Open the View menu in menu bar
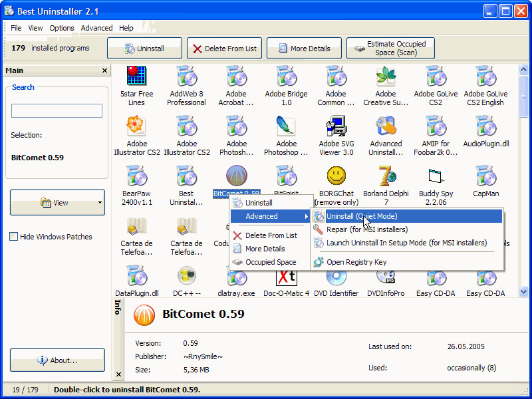This screenshot has height=399, width=532. [x=35, y=28]
